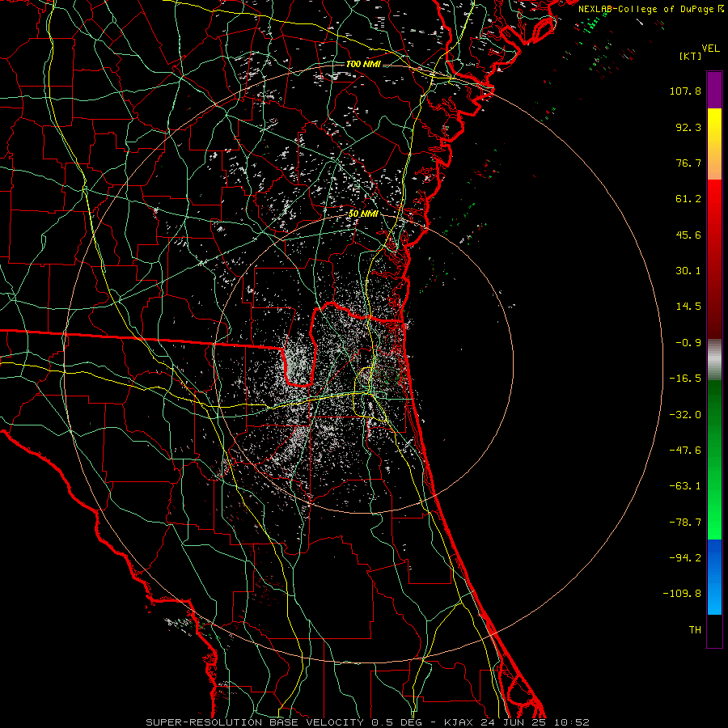Click the -94.2 velocity scale value

pyautogui.click(x=685, y=557)
